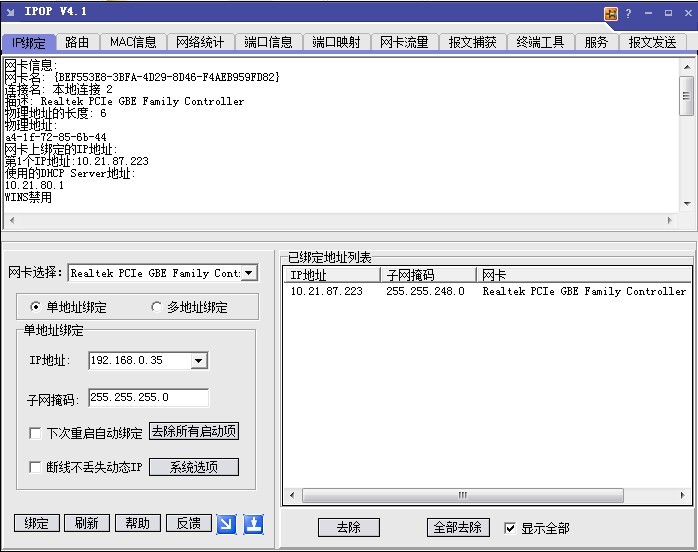This screenshot has height=552, width=698.
Task: Click the blue download arrow icon button
Action: 254,524
